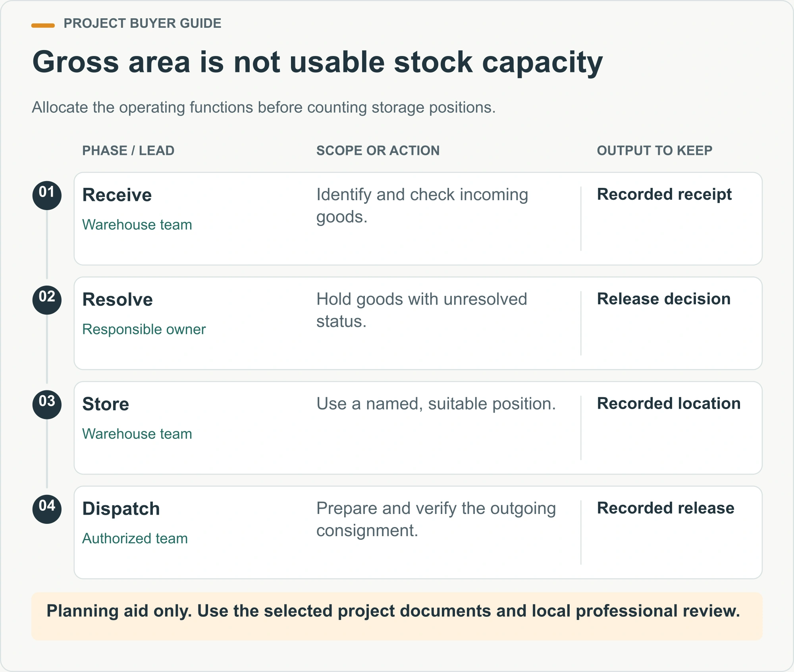The height and width of the screenshot is (672, 794).
Task: Click 'Identify and check incoming goods.' text
Action: (422, 206)
